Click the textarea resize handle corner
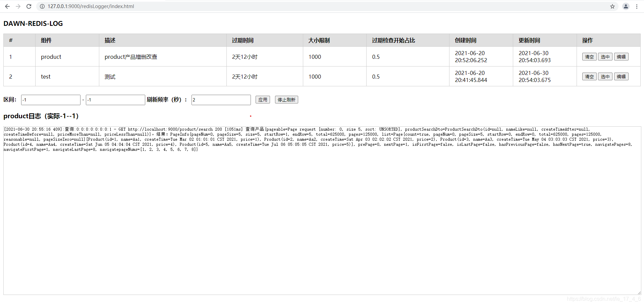This screenshot has height=305, width=644. click(639, 293)
